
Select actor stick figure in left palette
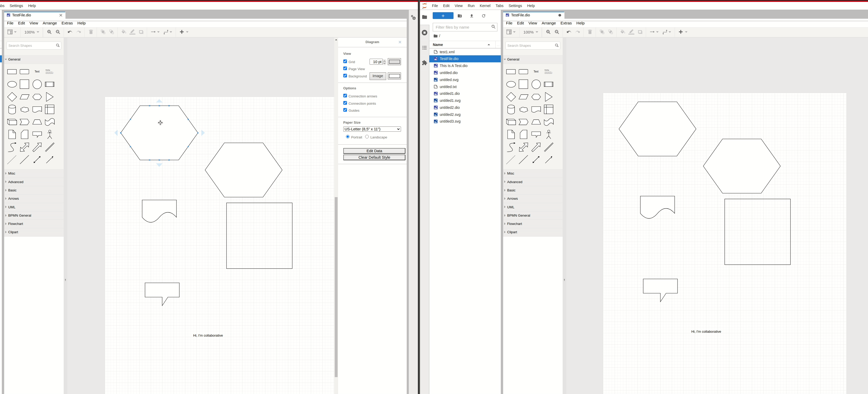tap(50, 134)
